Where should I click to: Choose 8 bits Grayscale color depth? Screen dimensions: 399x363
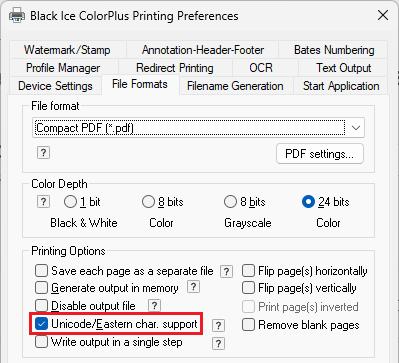point(230,202)
